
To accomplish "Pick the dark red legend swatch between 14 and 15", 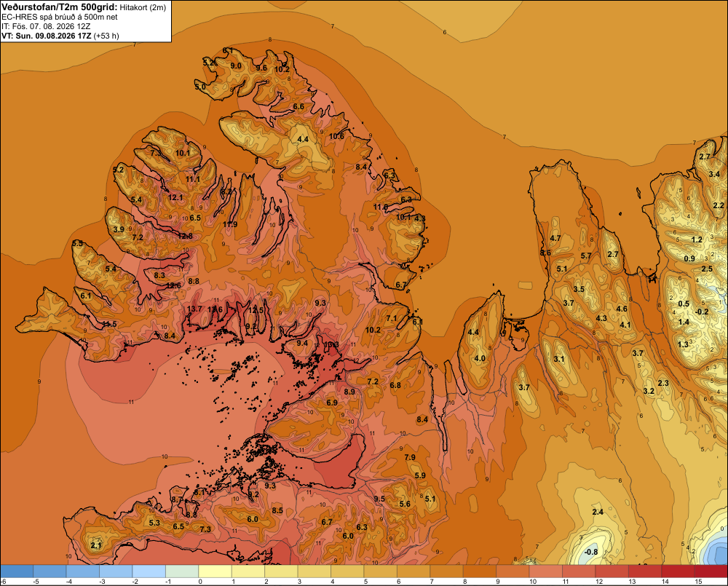I will (678, 571).
